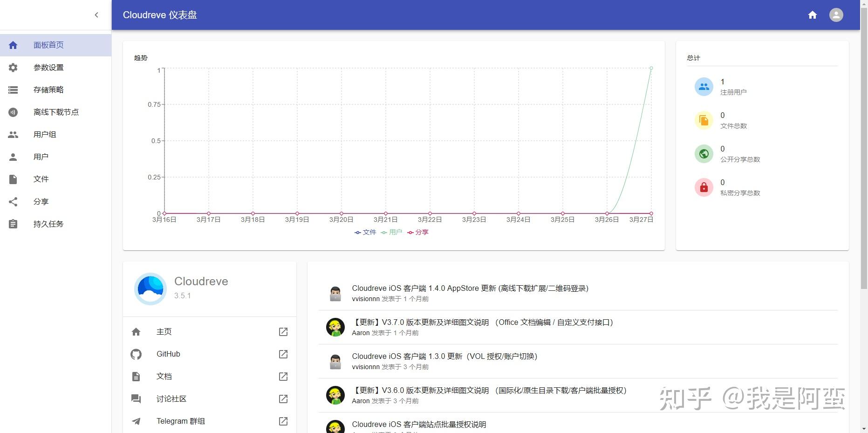The width and height of the screenshot is (868, 433).
Task: Toggle the 用户 series in the trend chart legend
Action: pos(395,232)
